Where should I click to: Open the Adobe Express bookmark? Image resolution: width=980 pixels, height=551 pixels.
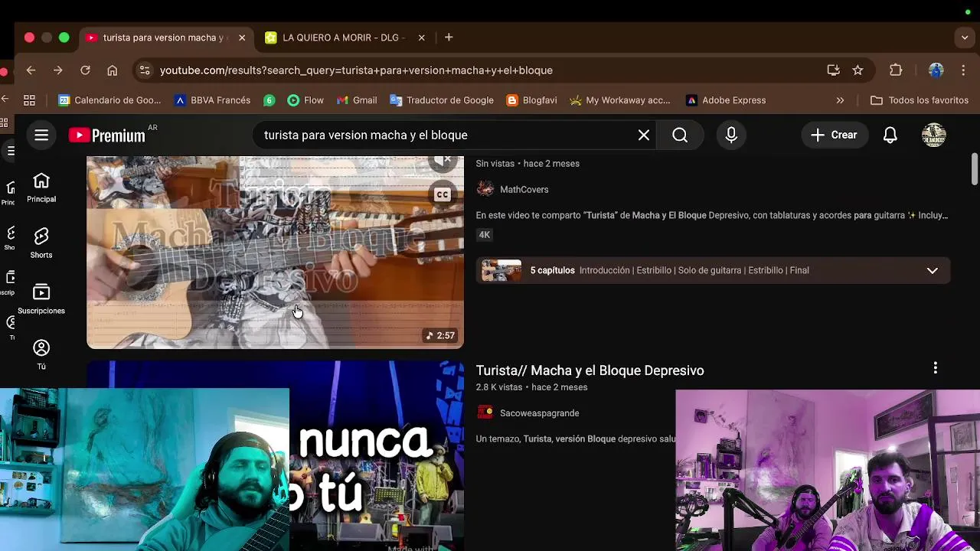coord(726,100)
